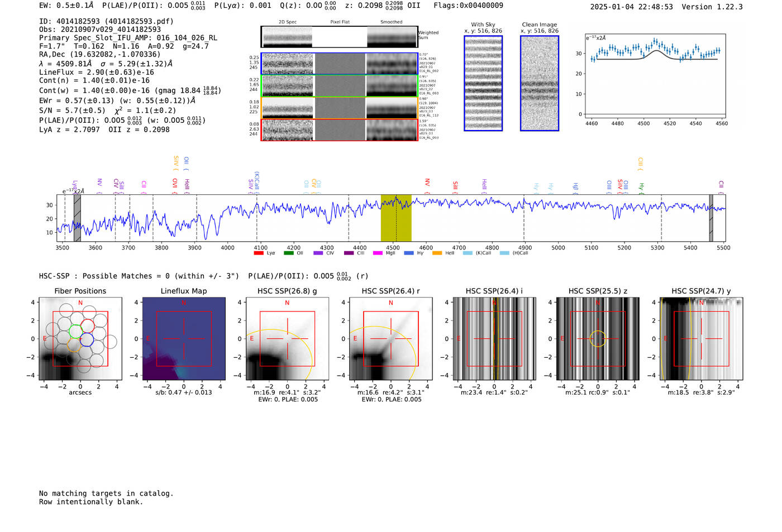This screenshot has width=782, height=532.
Task: Select the yellow highlighted band near 4500 Å
Action: 396,218
